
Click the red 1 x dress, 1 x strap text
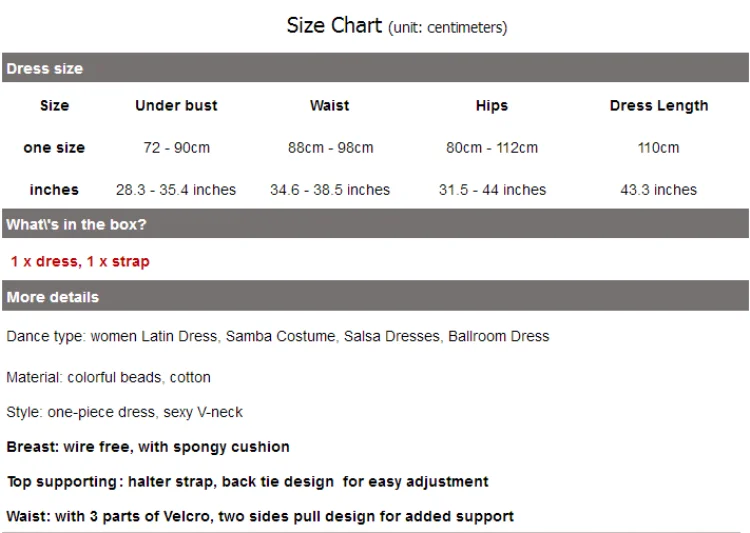pos(80,262)
